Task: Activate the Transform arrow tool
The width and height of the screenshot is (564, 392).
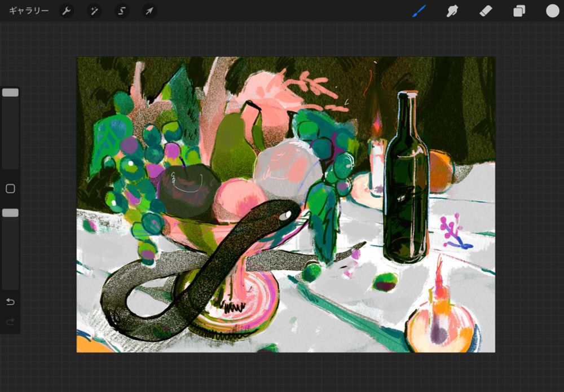Action: point(149,11)
